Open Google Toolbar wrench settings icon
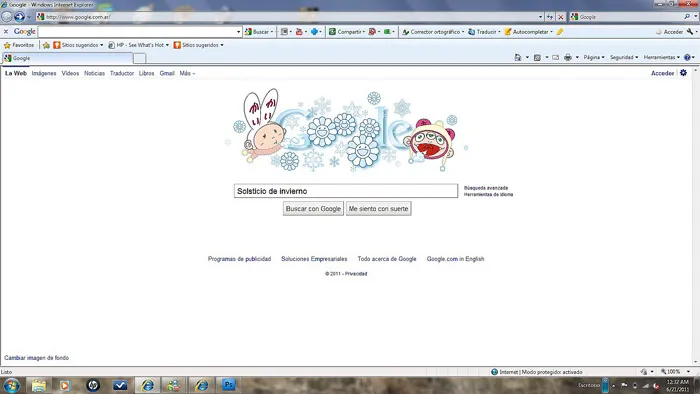 690,32
